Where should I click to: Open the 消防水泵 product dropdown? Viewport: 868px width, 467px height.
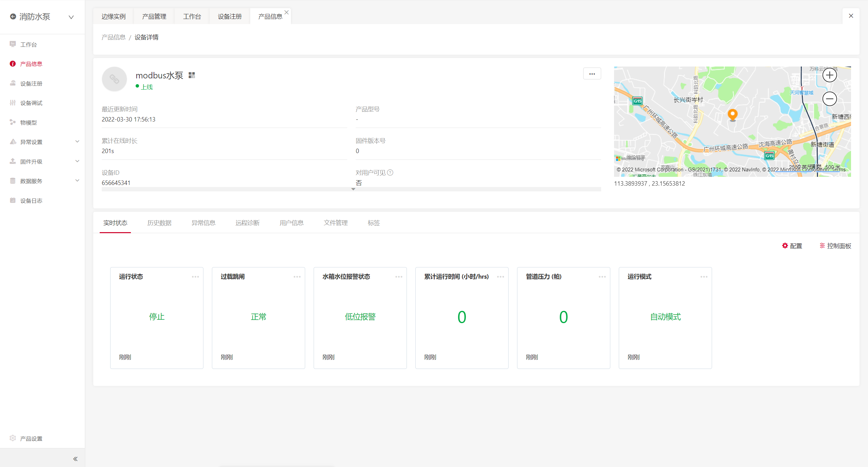tap(71, 17)
